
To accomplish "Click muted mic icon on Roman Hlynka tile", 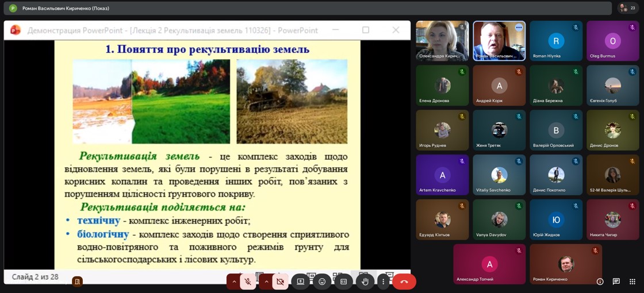I will point(576,28).
